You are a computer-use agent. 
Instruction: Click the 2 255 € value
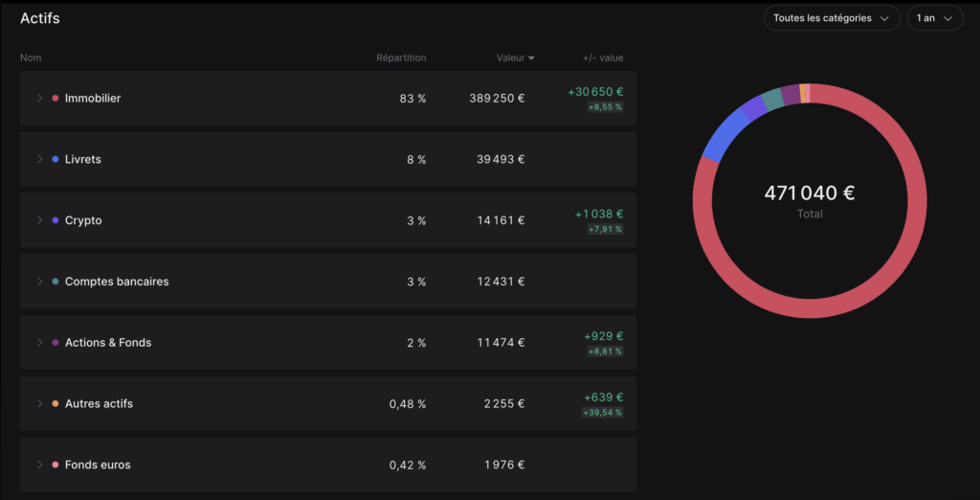click(x=504, y=403)
